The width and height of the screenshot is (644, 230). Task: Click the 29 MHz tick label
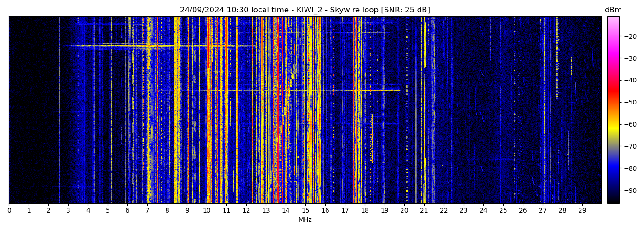click(582, 211)
